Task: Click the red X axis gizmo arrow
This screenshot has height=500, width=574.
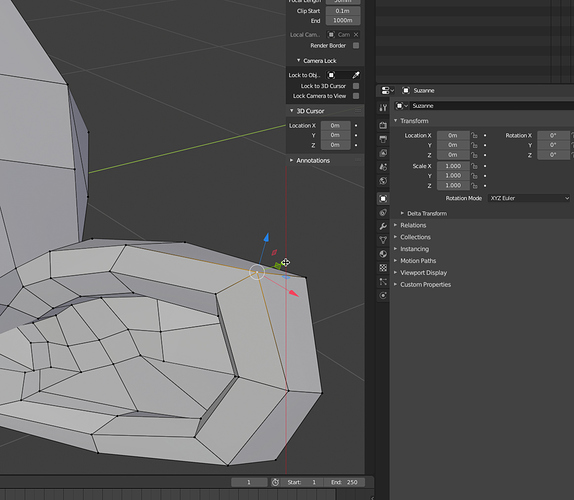Action: click(x=294, y=293)
